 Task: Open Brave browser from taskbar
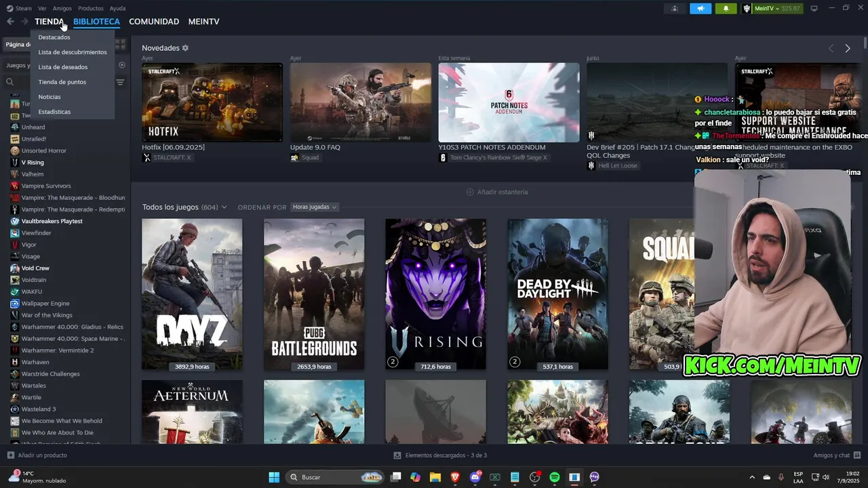(x=455, y=477)
